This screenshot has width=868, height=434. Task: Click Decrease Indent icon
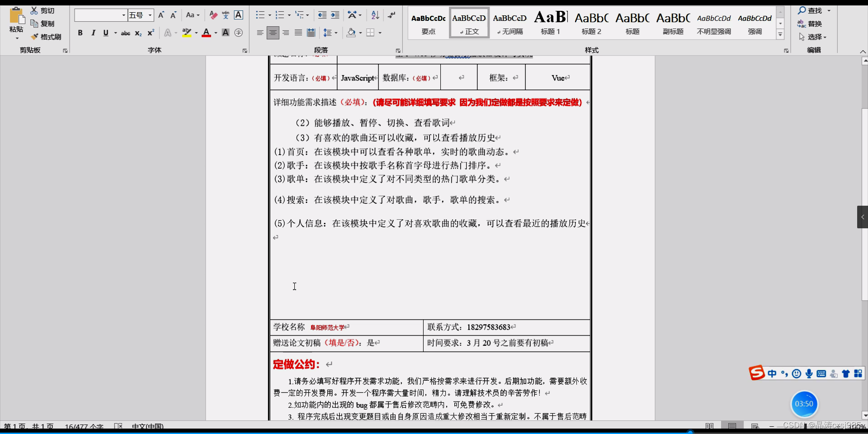pyautogui.click(x=322, y=15)
